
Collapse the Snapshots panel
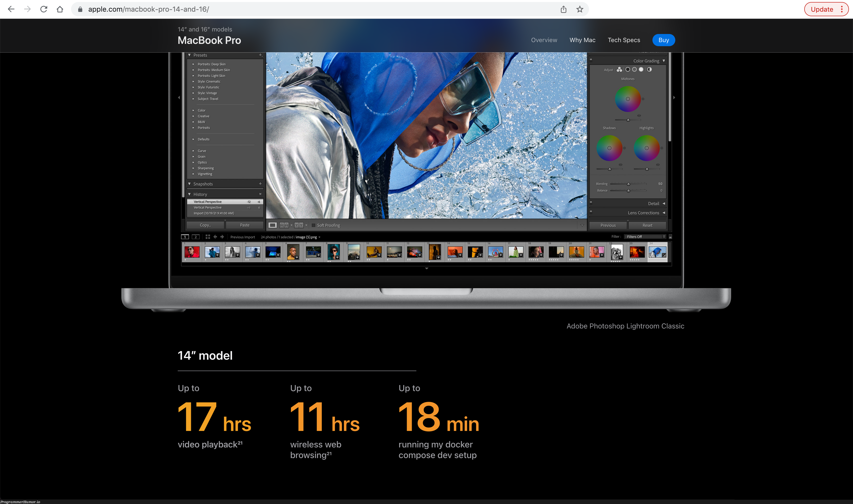click(x=189, y=184)
